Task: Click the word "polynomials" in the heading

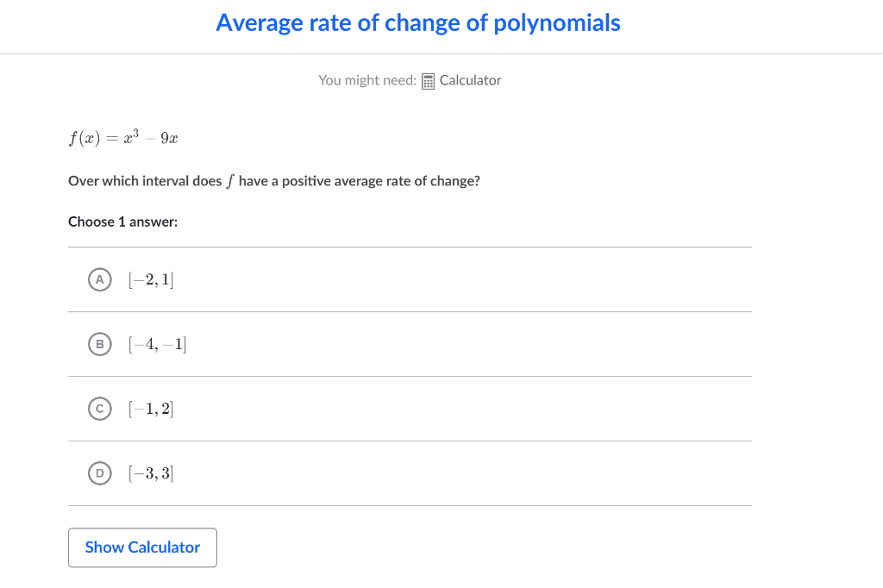Action: click(x=557, y=23)
